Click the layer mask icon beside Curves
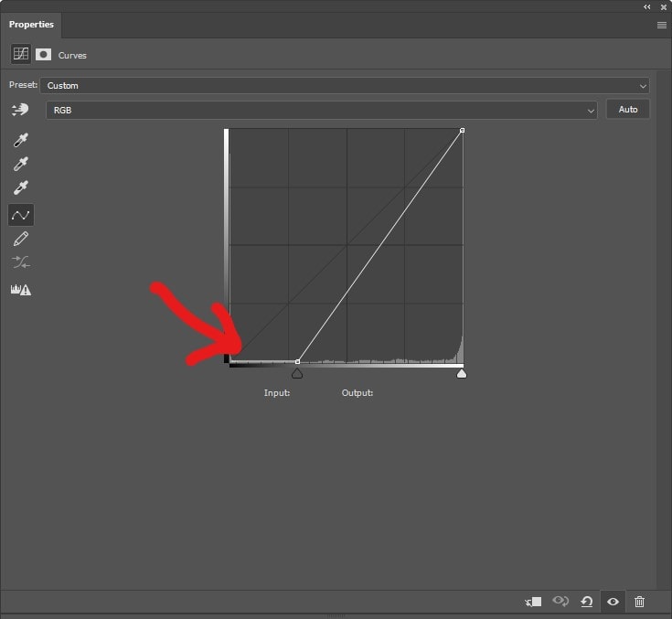Image resolution: width=672 pixels, height=619 pixels. tap(43, 55)
